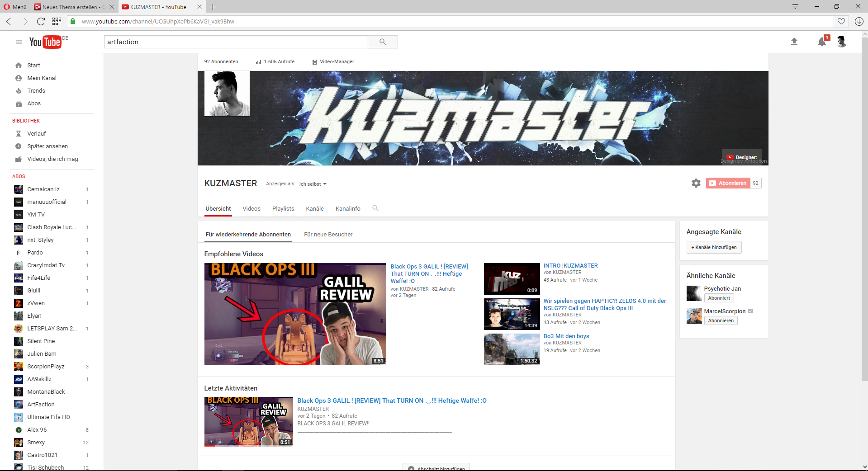The width and height of the screenshot is (868, 471).
Task: Reload the page in browser toolbar
Action: [41, 21]
